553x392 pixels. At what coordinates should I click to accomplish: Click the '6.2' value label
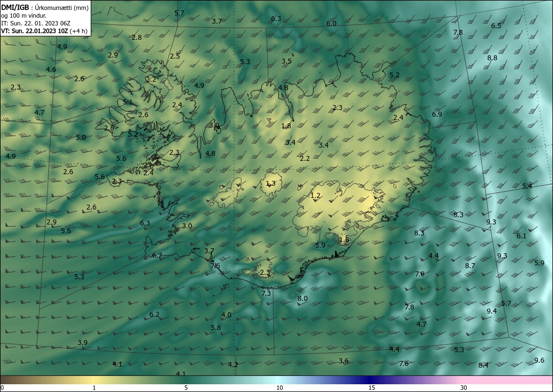click(154, 315)
